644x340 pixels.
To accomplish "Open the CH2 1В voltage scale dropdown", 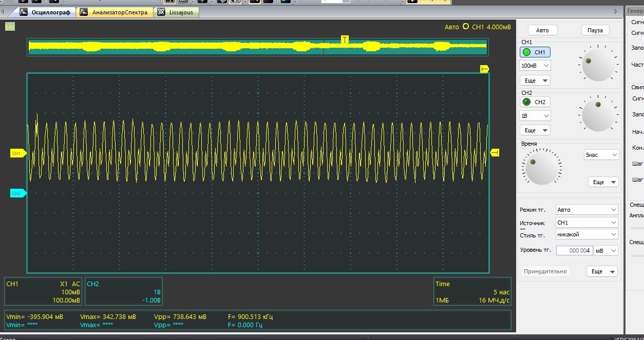I will 535,116.
